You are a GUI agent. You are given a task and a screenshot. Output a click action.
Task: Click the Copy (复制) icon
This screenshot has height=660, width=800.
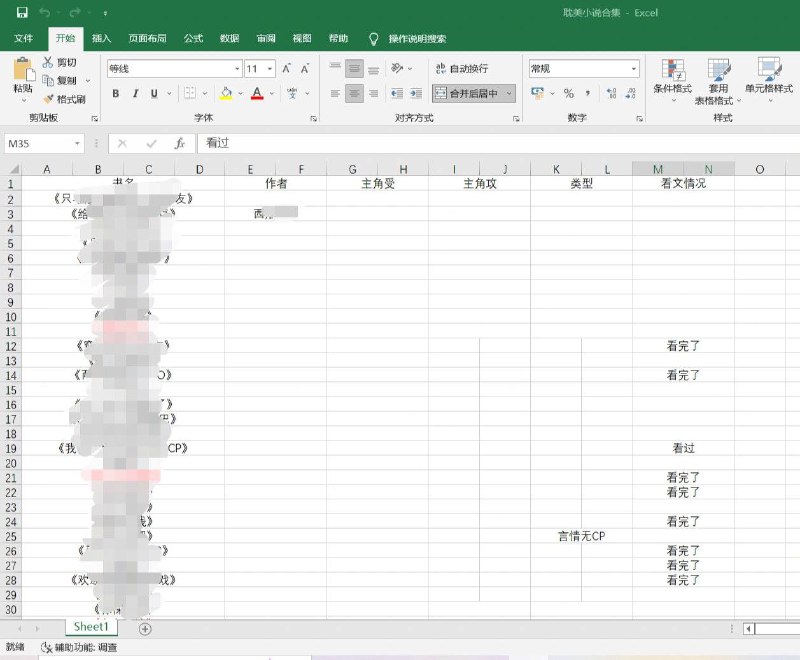pyautogui.click(x=49, y=81)
